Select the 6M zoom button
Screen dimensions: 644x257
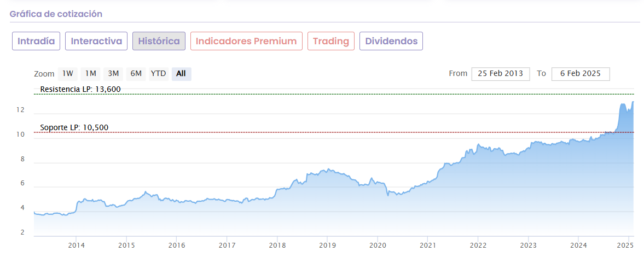pos(136,73)
